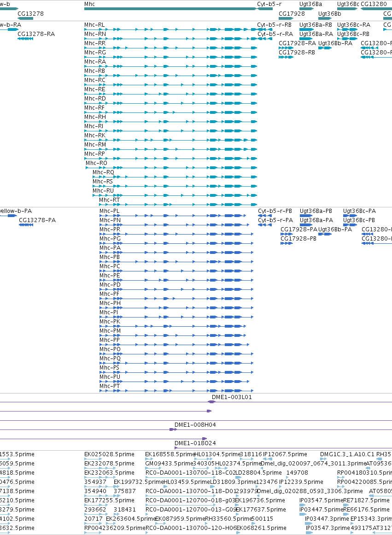
Task: Click the Mhc gene label
Action: [89, 4]
